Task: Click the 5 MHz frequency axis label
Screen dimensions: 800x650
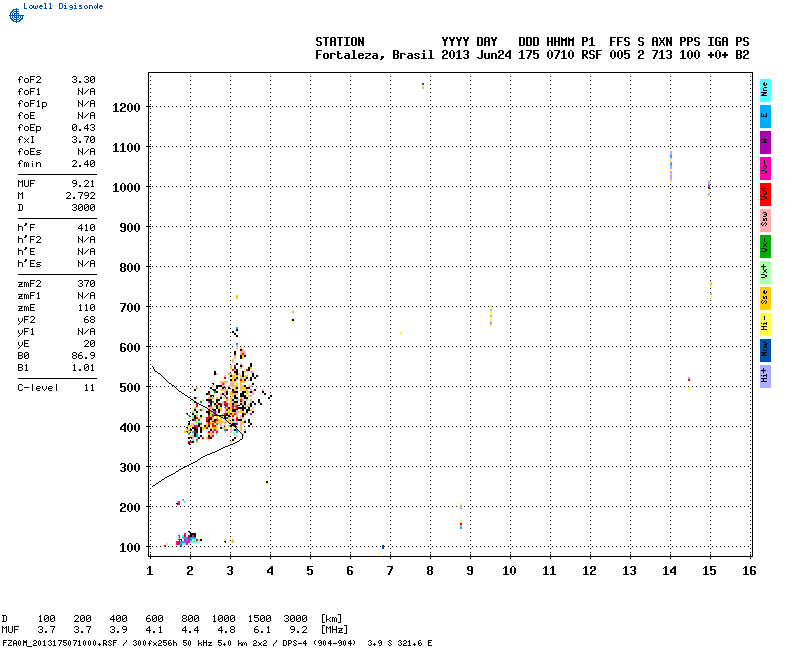Action: [310, 571]
